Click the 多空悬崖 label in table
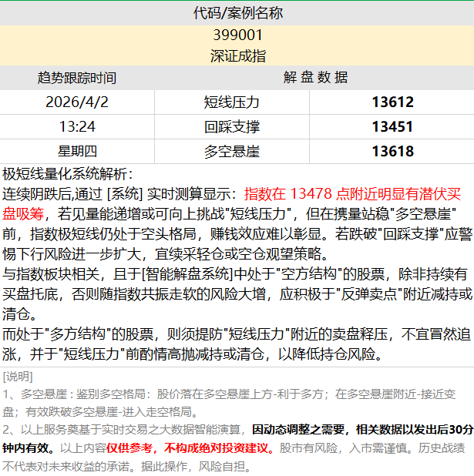The image size is (474, 476). coord(232,152)
